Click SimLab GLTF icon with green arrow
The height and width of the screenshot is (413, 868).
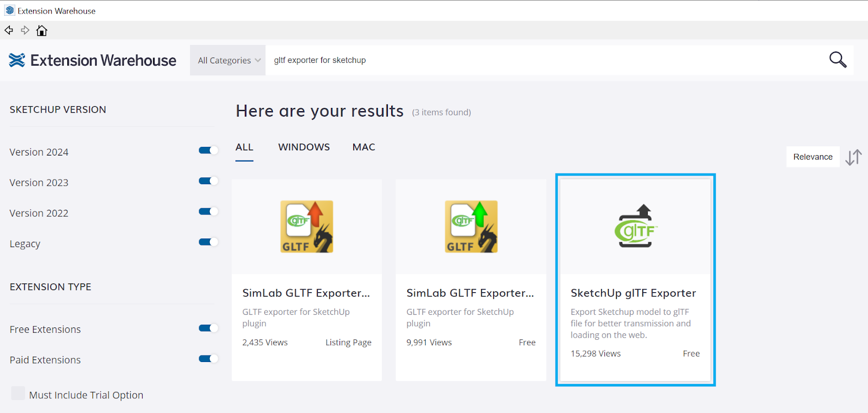coord(471,227)
